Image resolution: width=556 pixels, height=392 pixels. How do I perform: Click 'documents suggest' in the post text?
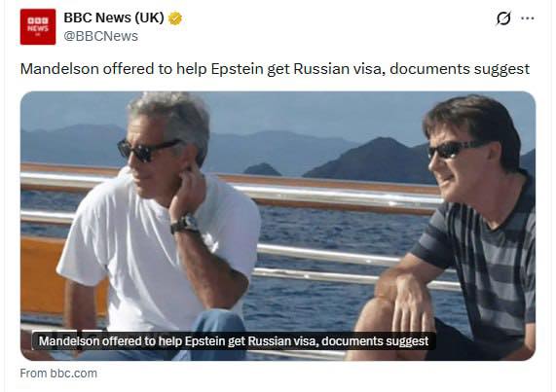point(460,69)
